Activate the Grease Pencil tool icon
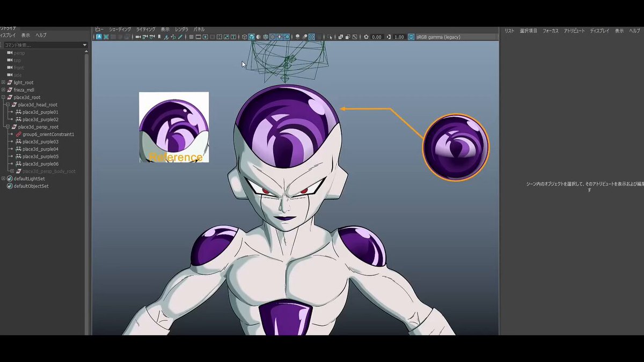Image resolution: width=644 pixels, height=362 pixels. click(180, 37)
